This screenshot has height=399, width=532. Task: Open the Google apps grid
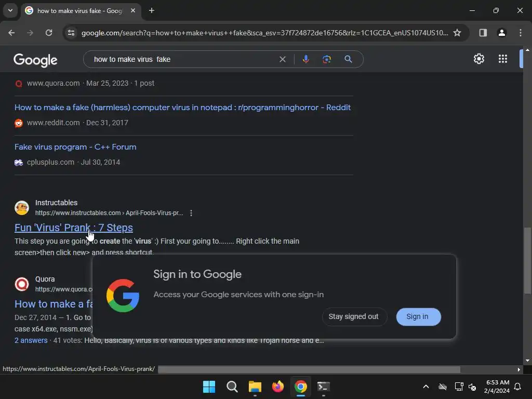(503, 59)
